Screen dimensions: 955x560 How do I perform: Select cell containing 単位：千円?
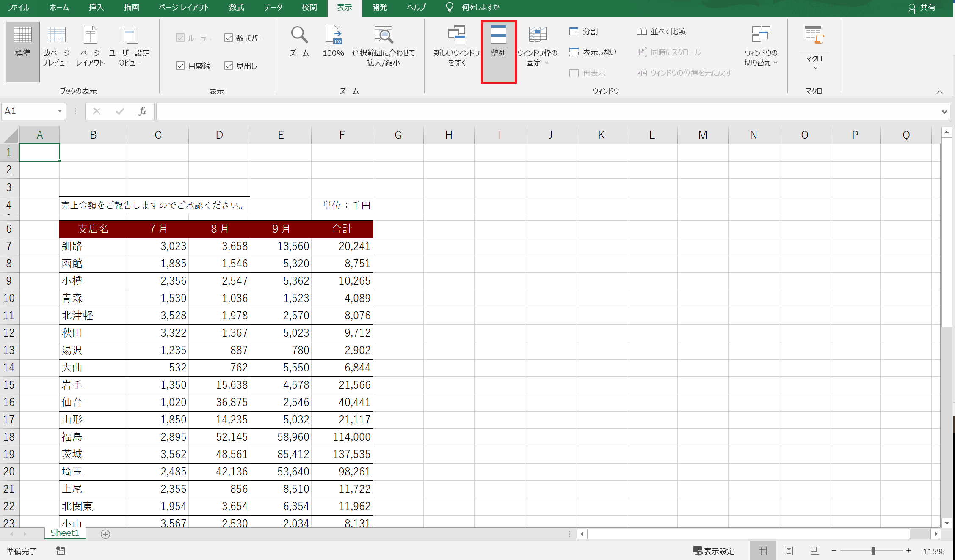(342, 206)
